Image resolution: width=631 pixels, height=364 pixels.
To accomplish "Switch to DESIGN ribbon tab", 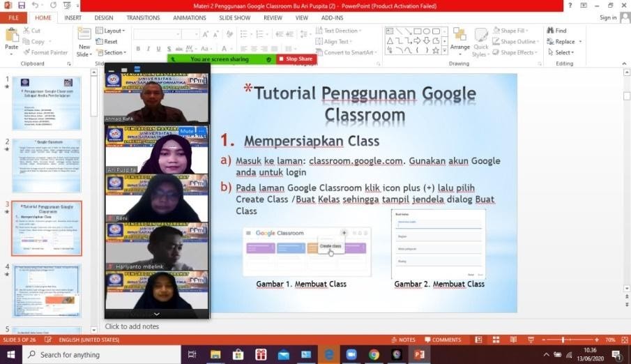I will tap(103, 17).
